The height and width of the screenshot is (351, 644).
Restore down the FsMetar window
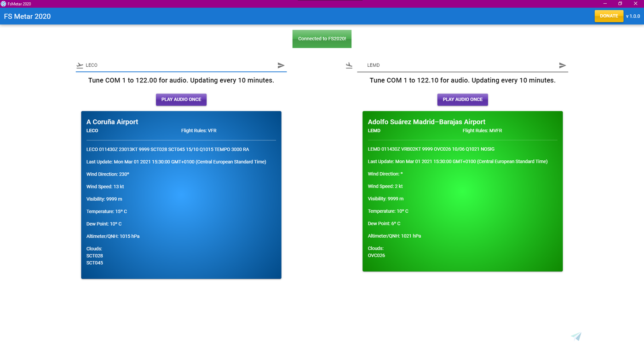point(620,4)
